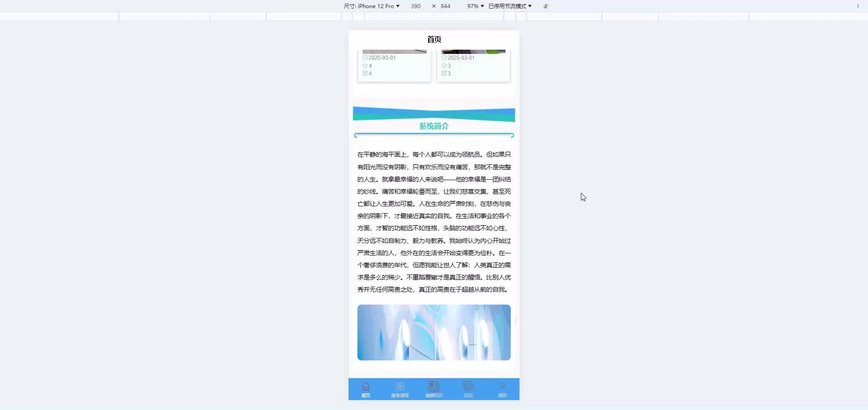This screenshot has width=868, height=410.
Task: Click the comment icon with count 4
Action: [365, 74]
